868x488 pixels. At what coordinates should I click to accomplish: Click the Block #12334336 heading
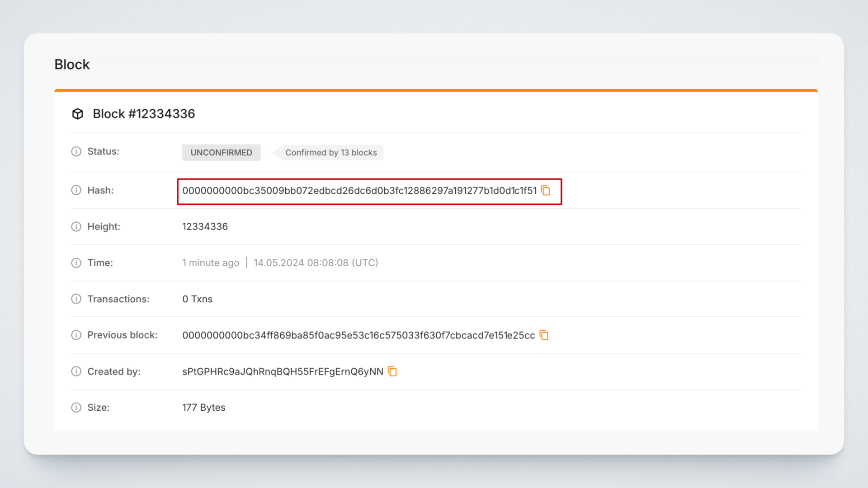pyautogui.click(x=144, y=114)
